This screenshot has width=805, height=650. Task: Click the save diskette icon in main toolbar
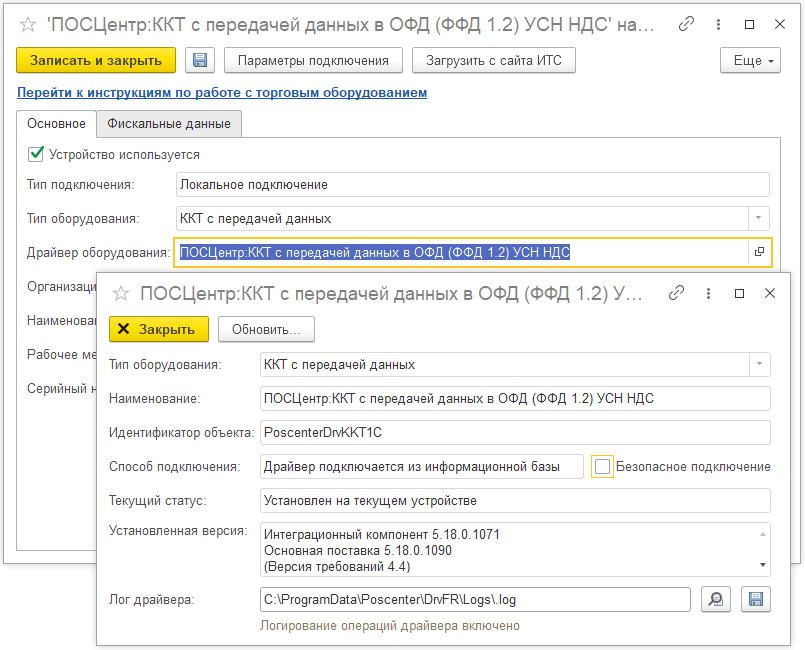[x=200, y=60]
